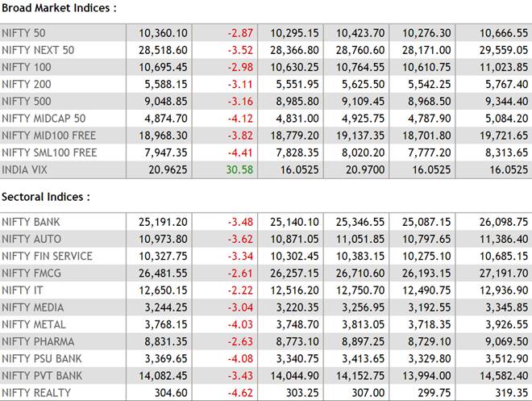
Task: Select the NIFTY 100 index link
Action: tap(26, 67)
